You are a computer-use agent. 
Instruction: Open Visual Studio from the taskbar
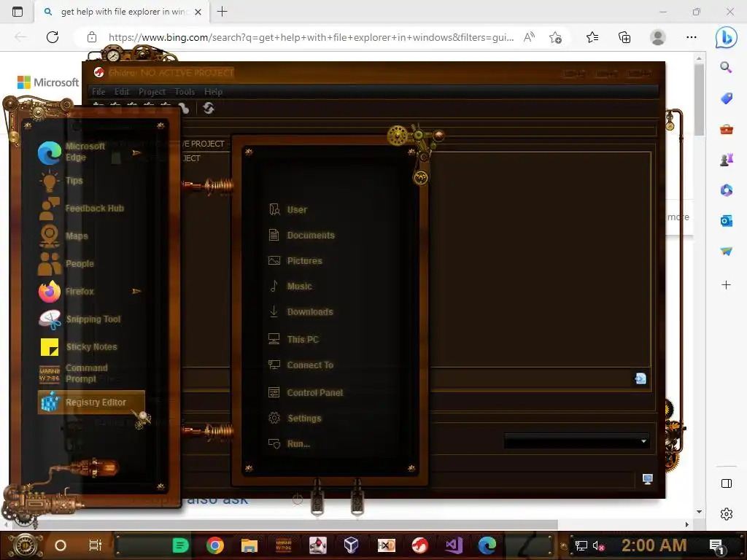coord(454,545)
